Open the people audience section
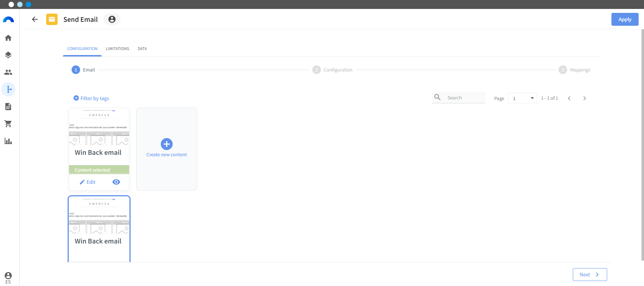 [x=8, y=72]
